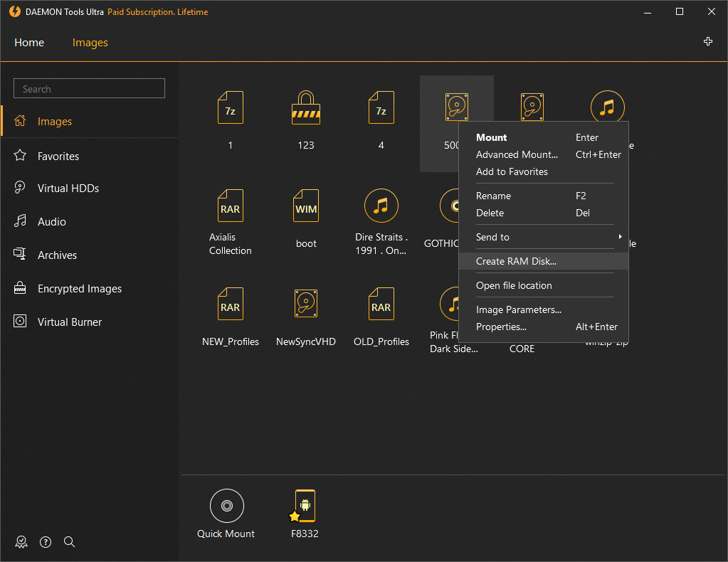Select the 7z archive image named 4
The image size is (728, 562).
pyautogui.click(x=381, y=107)
